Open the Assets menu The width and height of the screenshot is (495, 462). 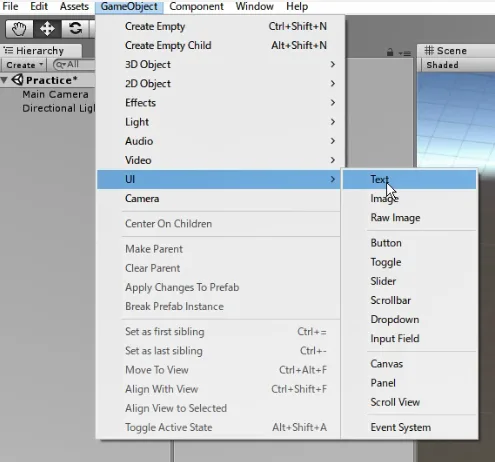coord(74,6)
